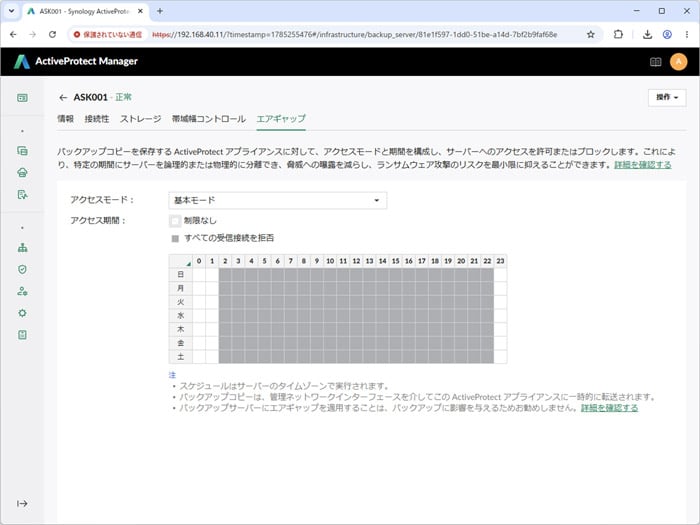Open a new browser tab
Screen dimensions: 700x525
[160, 11]
